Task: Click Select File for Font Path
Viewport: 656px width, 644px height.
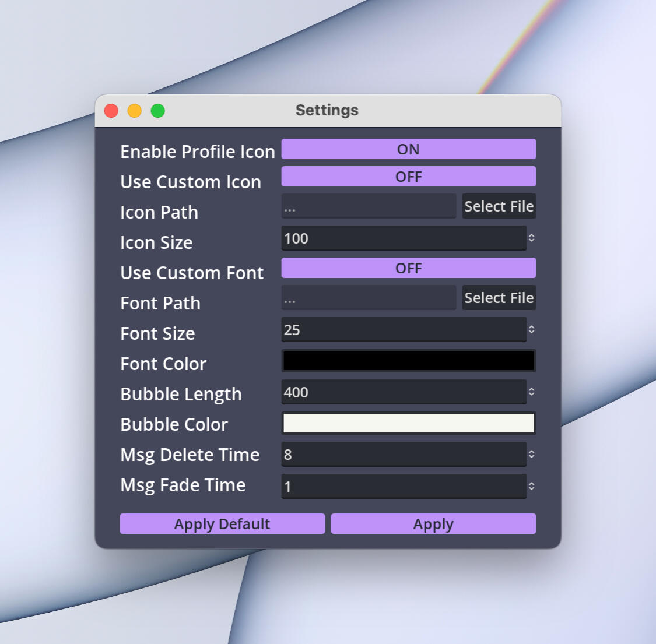Action: click(x=499, y=298)
